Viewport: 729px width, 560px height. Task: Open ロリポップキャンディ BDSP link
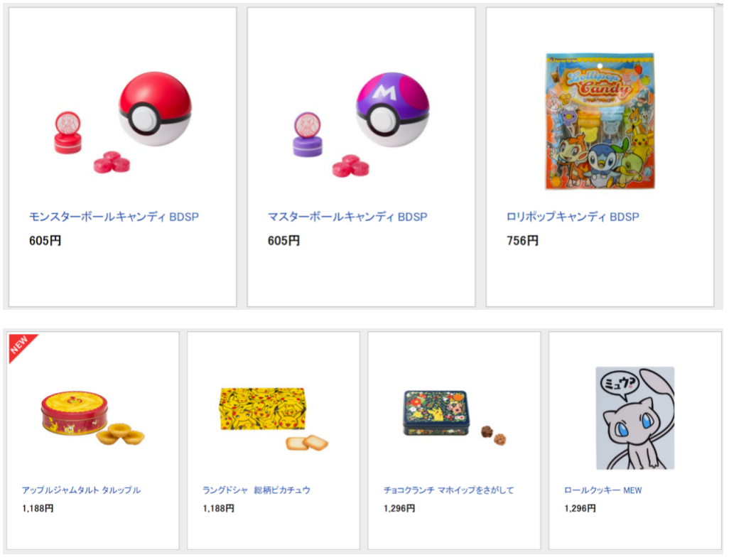pos(572,217)
